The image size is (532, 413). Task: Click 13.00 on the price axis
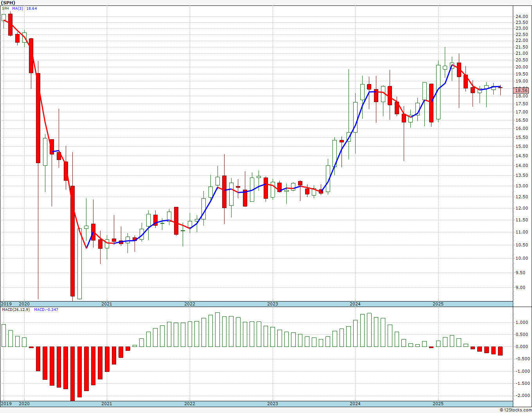coord(521,186)
